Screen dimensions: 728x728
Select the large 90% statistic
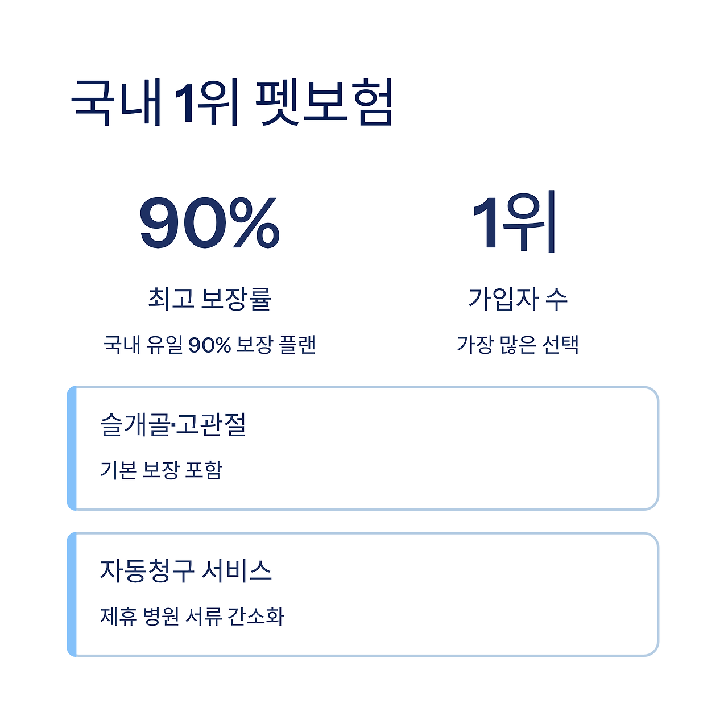(x=209, y=223)
